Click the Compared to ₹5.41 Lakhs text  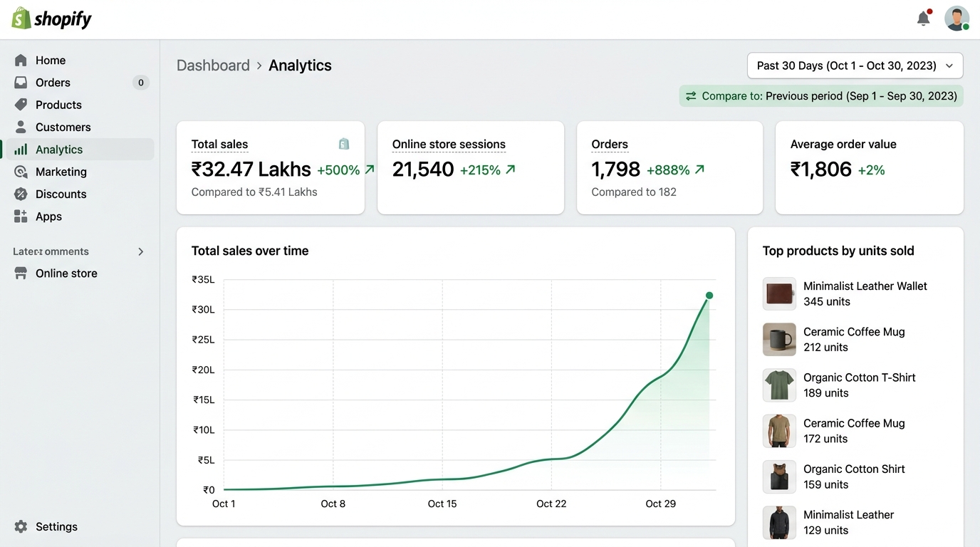point(254,192)
